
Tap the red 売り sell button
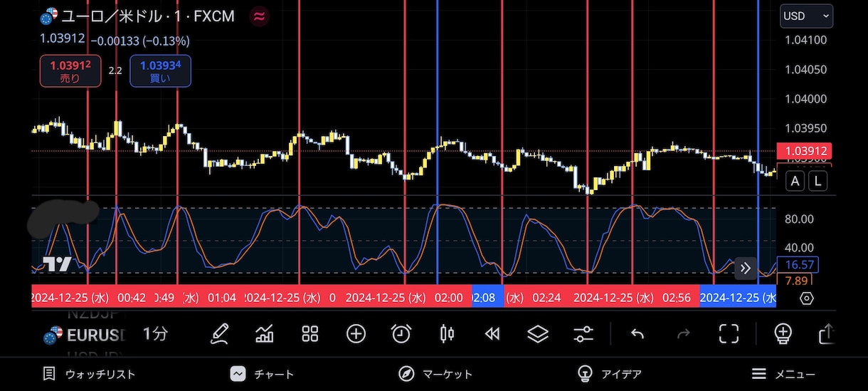[70, 71]
